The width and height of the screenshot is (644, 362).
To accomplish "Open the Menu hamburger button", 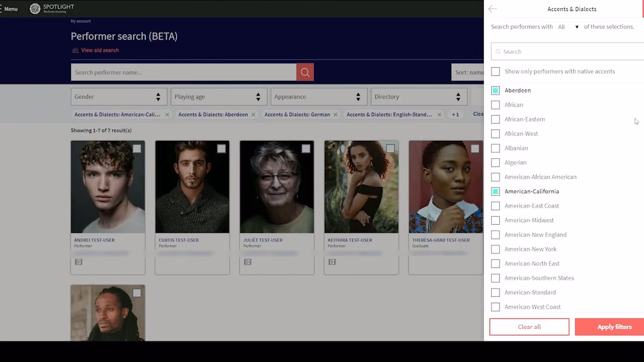I will coord(9,9).
